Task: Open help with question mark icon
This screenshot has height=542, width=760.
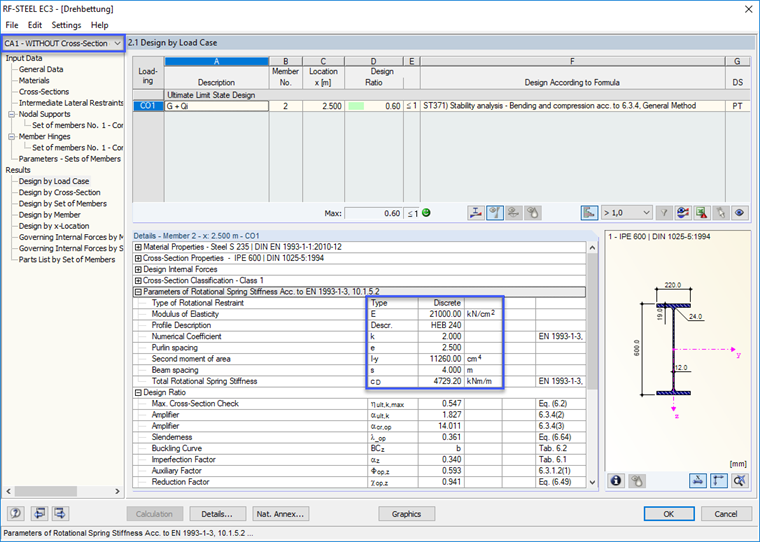Action: pyautogui.click(x=16, y=513)
